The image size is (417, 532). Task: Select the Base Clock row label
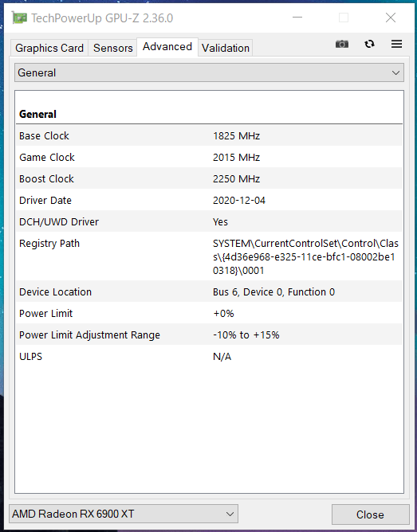(44, 135)
